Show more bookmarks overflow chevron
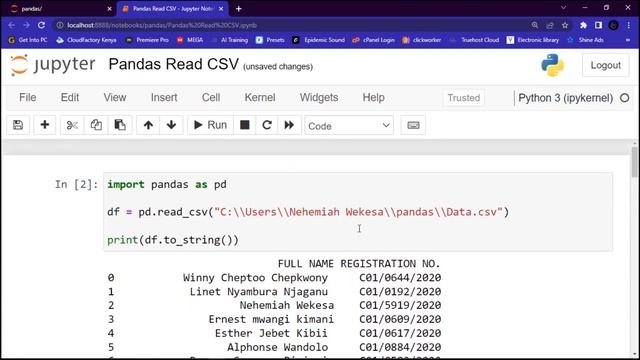 628,40
